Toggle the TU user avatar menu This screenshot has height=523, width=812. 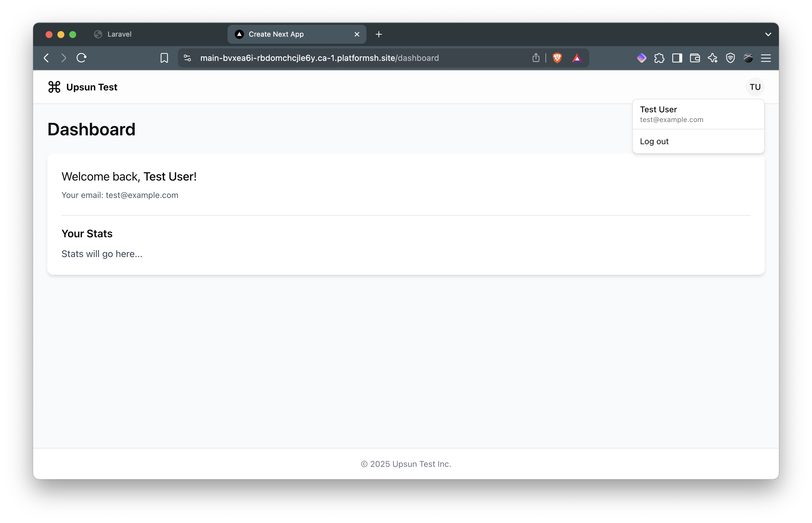tap(755, 87)
